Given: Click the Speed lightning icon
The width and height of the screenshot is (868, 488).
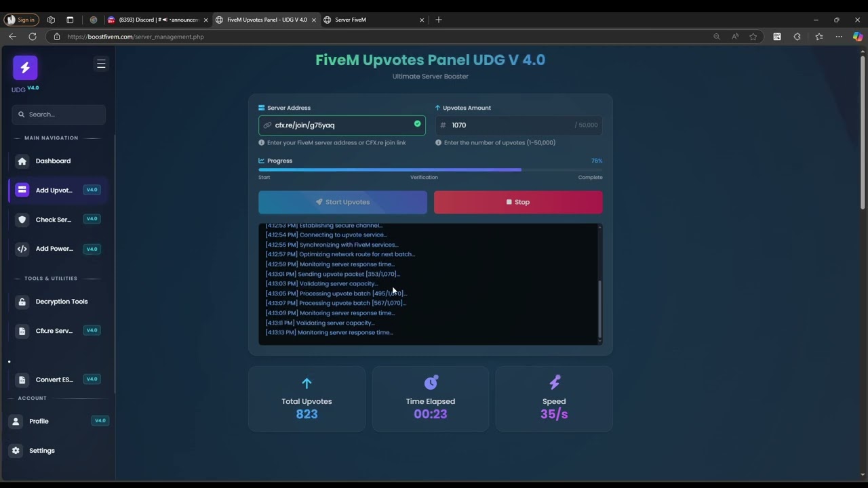Looking at the screenshot, I should [x=554, y=383].
